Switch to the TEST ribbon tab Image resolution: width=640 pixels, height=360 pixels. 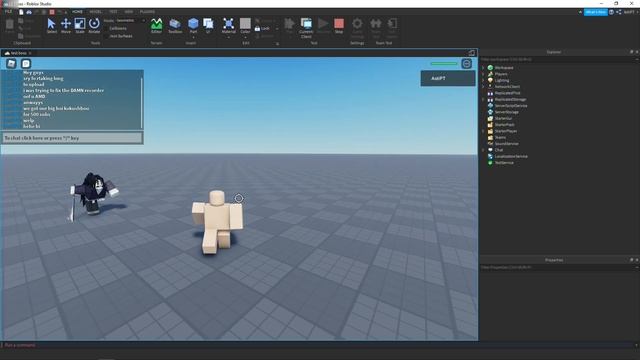click(x=113, y=12)
